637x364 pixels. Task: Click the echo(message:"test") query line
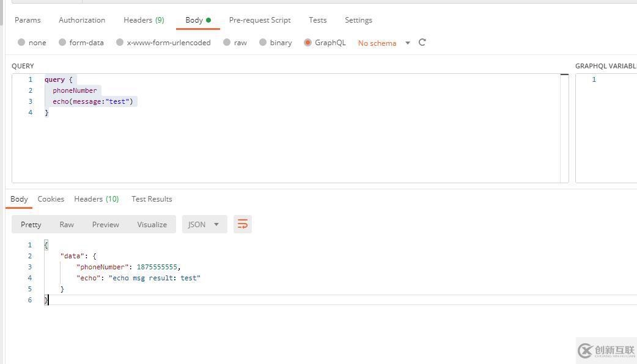[x=93, y=101]
